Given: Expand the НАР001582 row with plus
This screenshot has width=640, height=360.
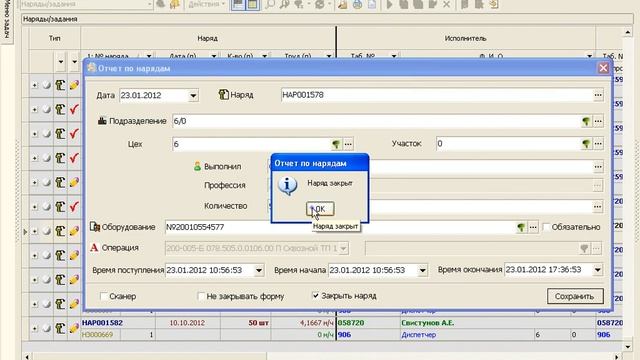Looking at the screenshot, I should (35, 328).
